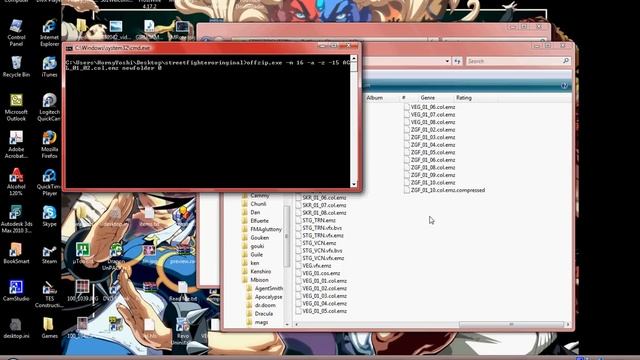Select the Mbison folder in the tree
The image size is (640, 360).
[259, 280]
